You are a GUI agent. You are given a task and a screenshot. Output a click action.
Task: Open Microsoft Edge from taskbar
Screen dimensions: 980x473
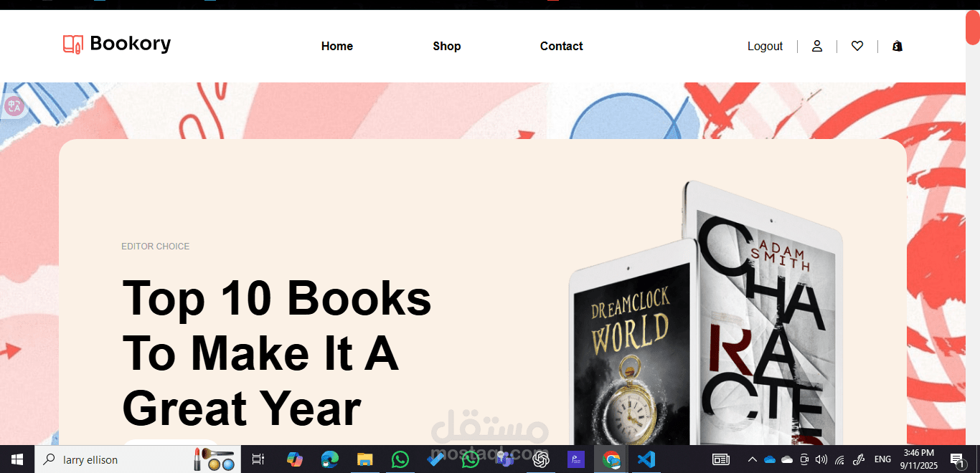click(x=330, y=459)
